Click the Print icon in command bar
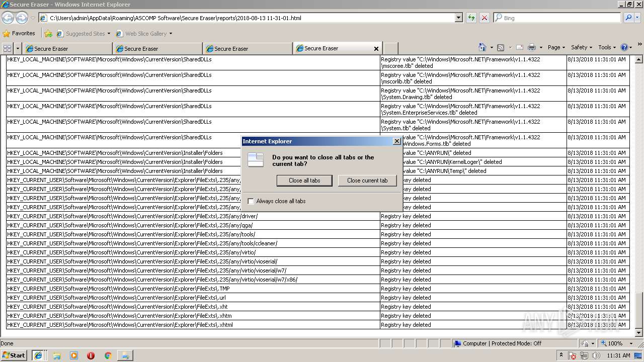 pos(532,47)
